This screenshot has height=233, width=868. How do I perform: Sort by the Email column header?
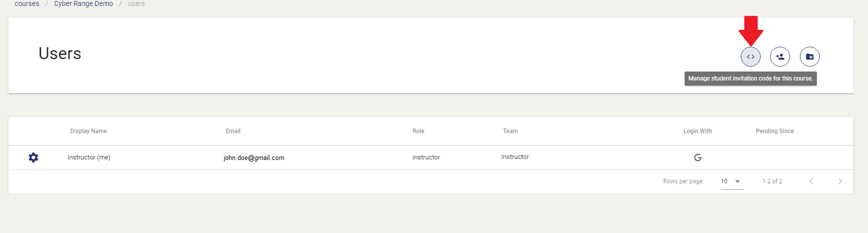233,131
